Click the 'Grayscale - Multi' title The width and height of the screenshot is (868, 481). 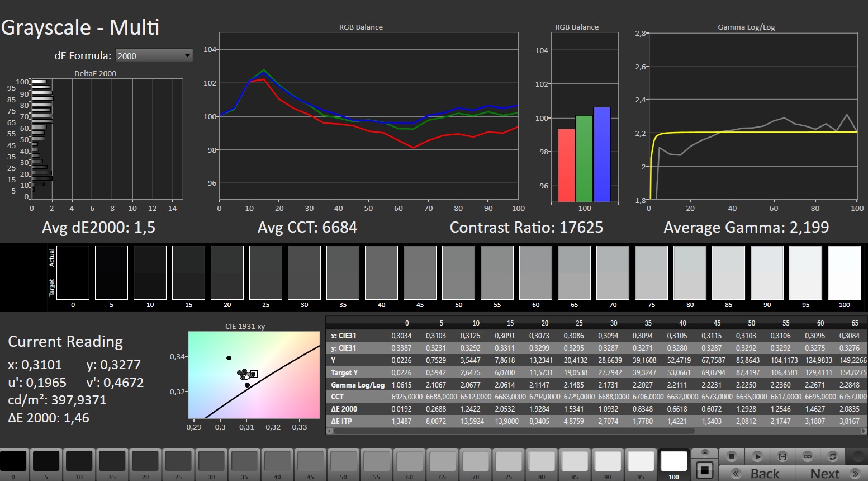[80, 27]
